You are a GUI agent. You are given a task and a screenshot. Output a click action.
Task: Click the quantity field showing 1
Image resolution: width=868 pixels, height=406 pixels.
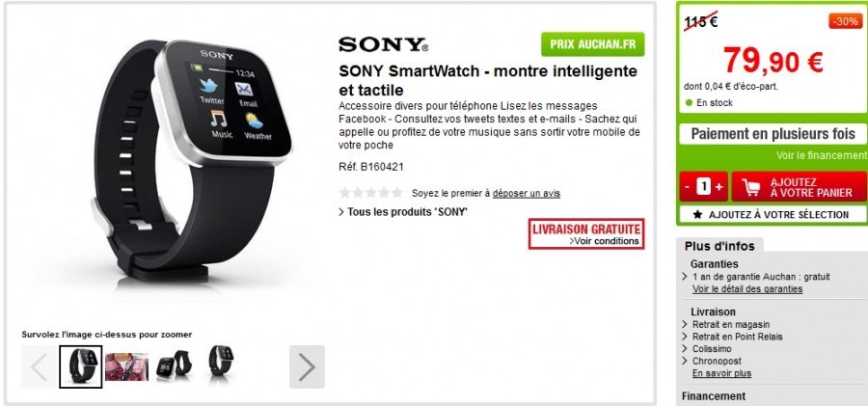[703, 187]
